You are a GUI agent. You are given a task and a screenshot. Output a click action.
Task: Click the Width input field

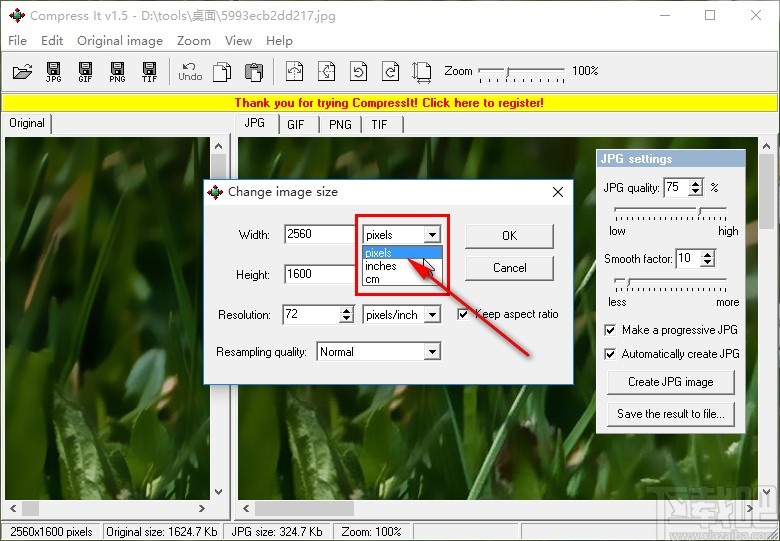[x=320, y=234]
